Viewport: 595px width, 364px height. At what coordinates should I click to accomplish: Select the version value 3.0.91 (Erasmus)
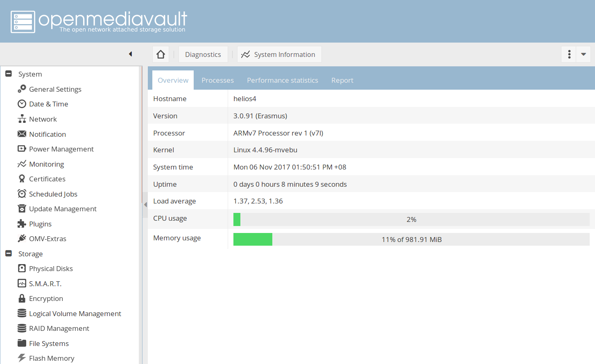pos(260,116)
